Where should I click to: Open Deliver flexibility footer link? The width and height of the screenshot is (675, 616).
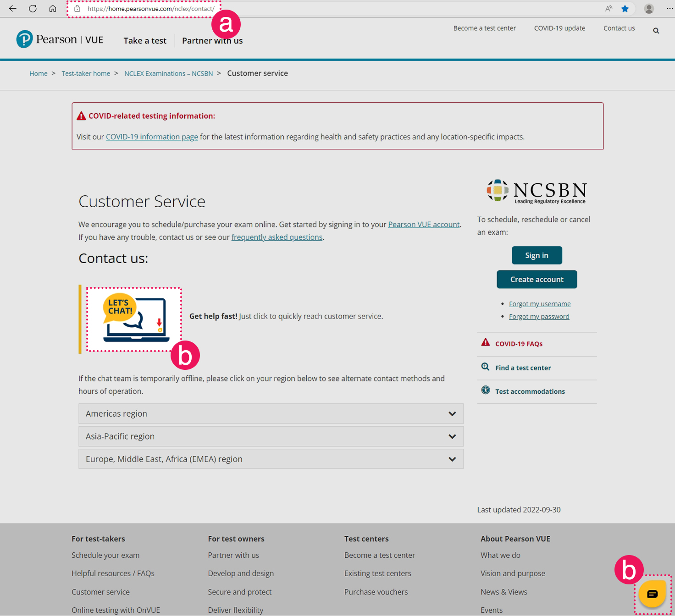coord(235,610)
